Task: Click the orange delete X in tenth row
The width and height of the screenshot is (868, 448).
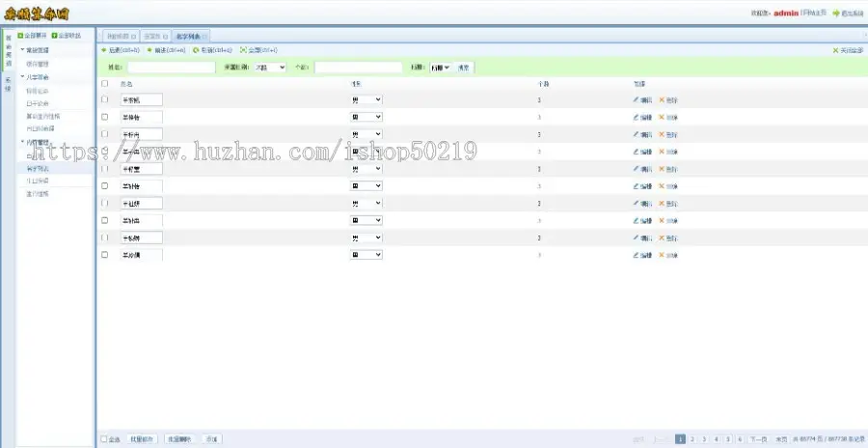Action: [x=661, y=255]
